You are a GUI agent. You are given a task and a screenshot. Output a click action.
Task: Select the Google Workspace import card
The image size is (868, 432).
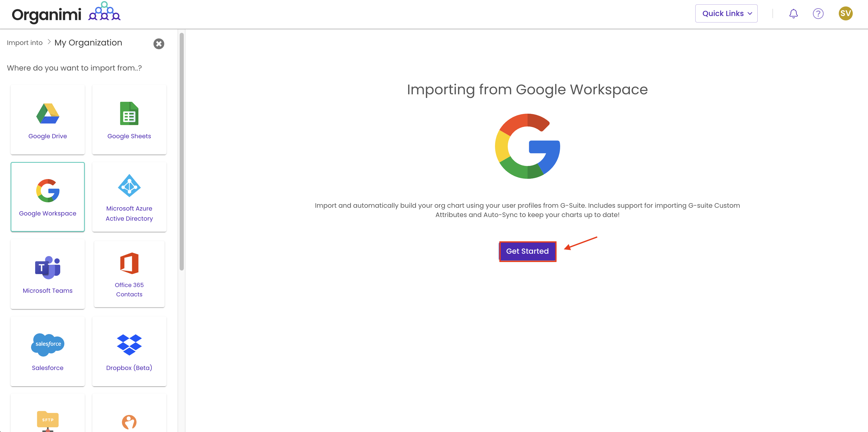point(48,197)
